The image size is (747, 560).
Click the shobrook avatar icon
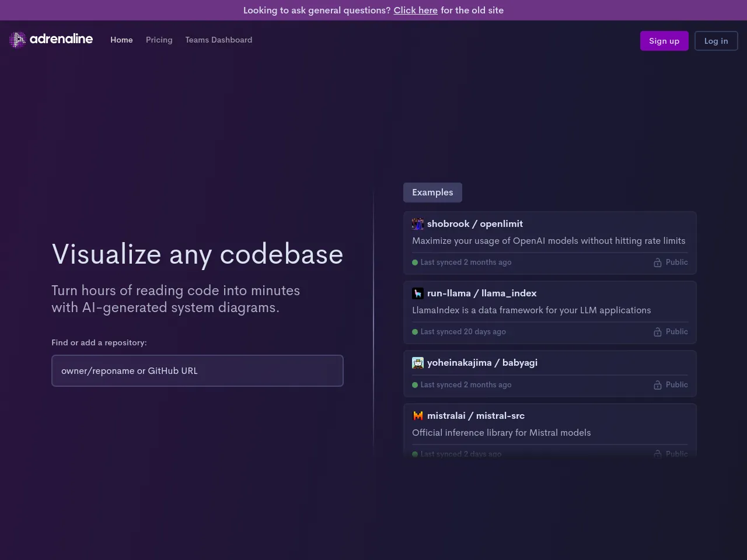tap(418, 224)
